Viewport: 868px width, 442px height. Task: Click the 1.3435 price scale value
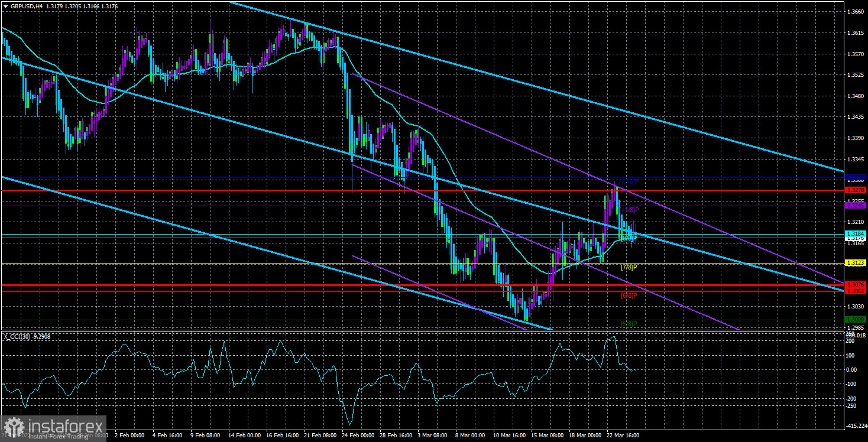click(856, 117)
